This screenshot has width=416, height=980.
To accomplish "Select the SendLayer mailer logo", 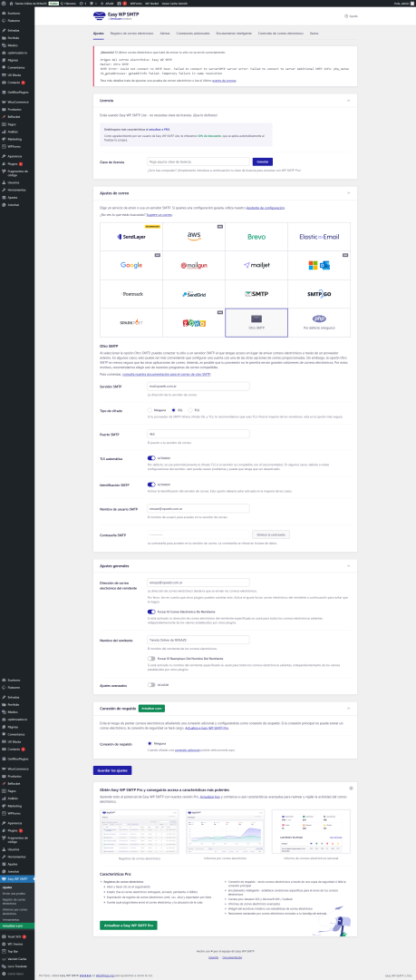I will tap(131, 237).
